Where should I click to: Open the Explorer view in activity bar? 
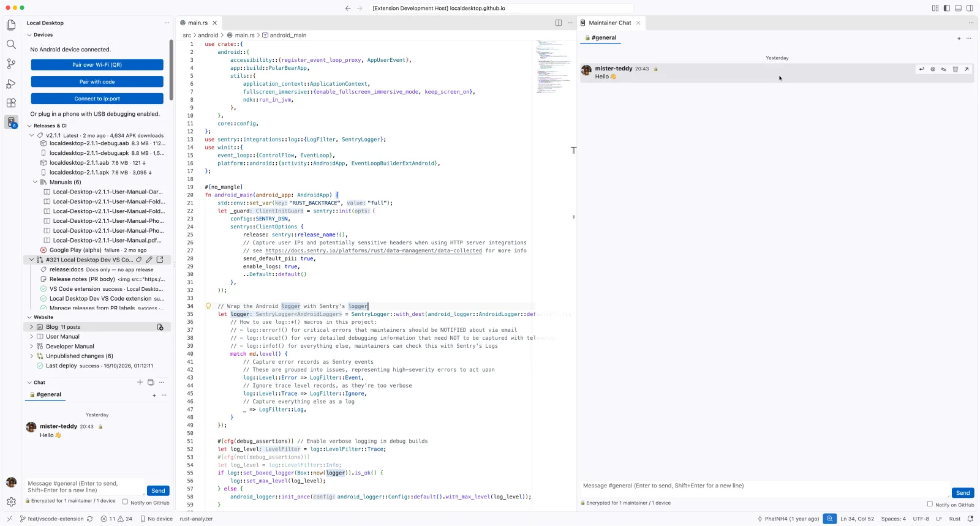click(11, 25)
